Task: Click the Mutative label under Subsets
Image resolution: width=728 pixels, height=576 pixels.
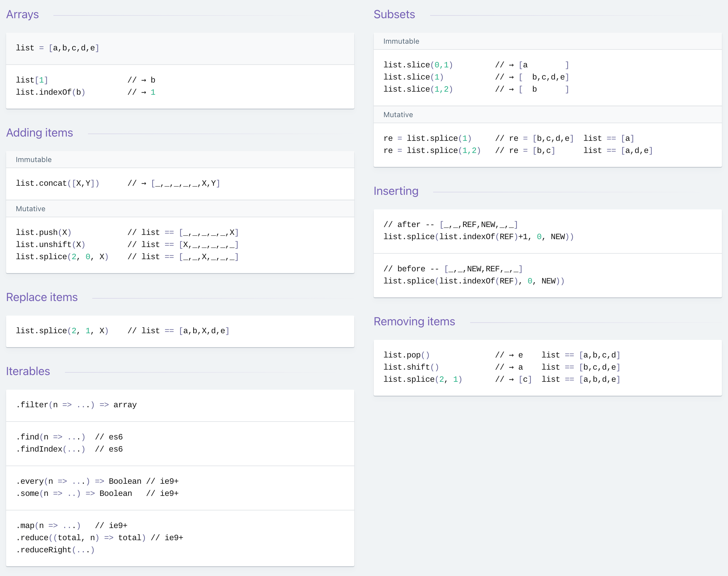Action: coord(398,115)
